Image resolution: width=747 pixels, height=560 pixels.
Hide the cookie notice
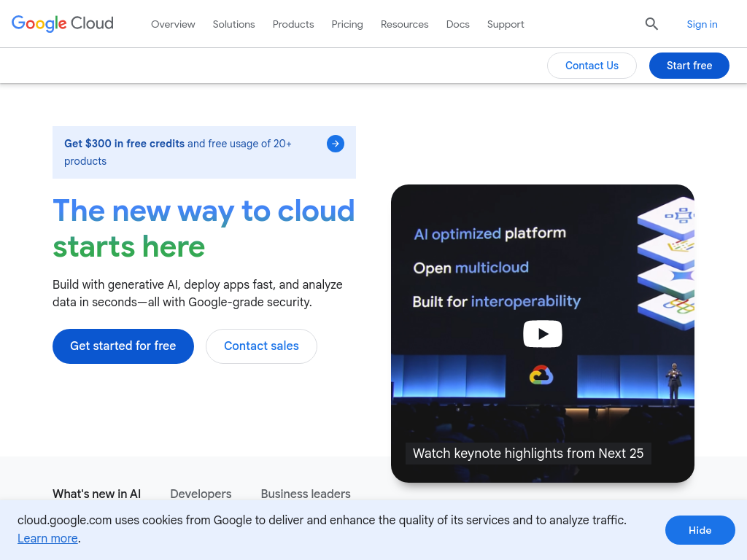click(x=700, y=530)
